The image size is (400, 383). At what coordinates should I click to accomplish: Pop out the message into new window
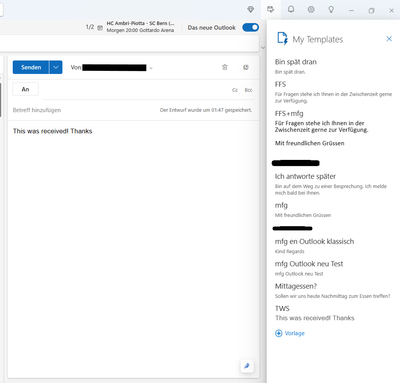[x=246, y=67]
